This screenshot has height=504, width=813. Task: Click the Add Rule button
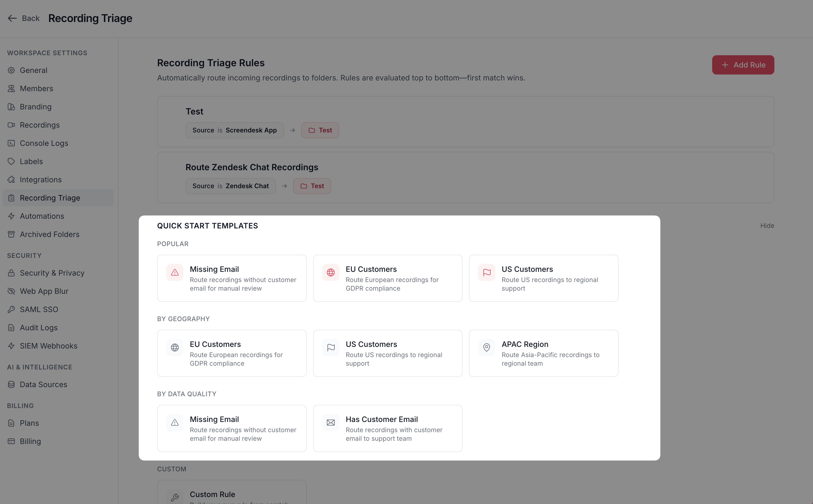[743, 65]
